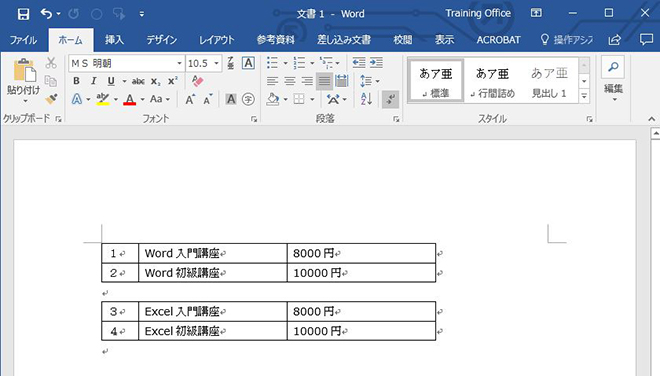Decrease font size with the smaller A icon
This screenshot has height=376, width=660.
(208, 99)
